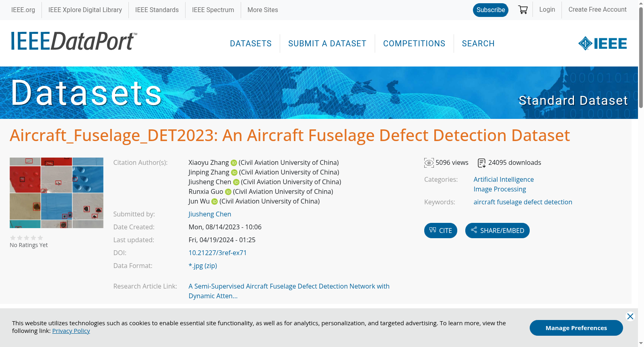
Task: Click Create Free Account
Action: pos(597,10)
